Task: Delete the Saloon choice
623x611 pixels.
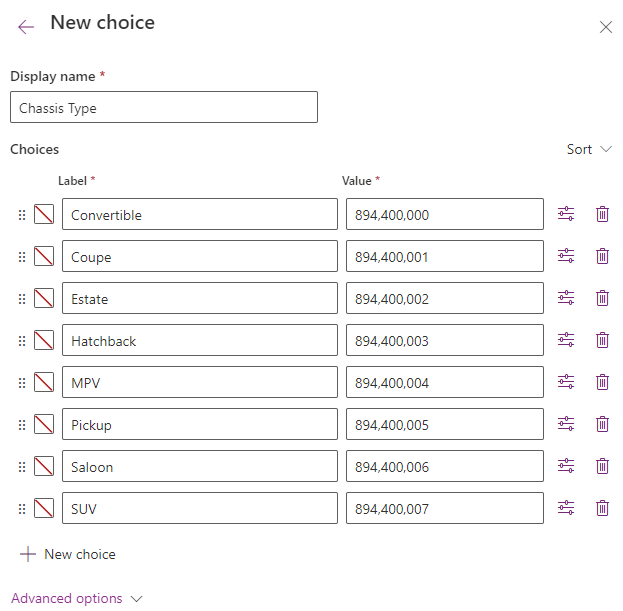Action: 602,466
